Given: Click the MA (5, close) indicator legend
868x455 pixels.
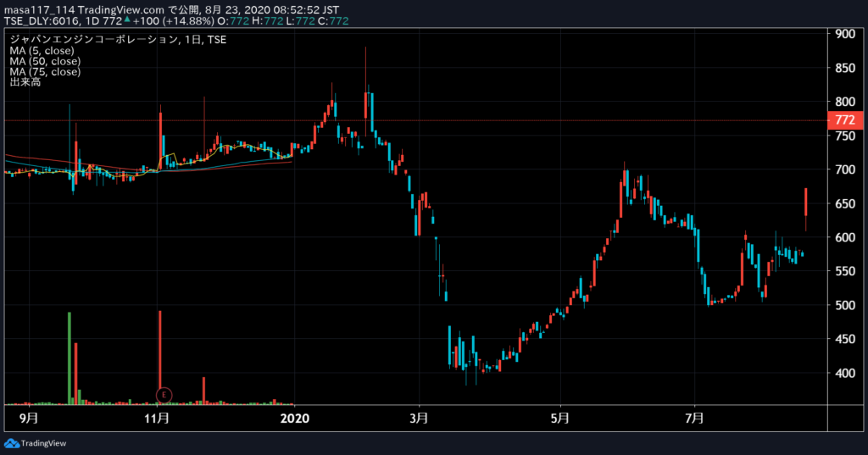Looking at the screenshot, I should coord(42,50).
